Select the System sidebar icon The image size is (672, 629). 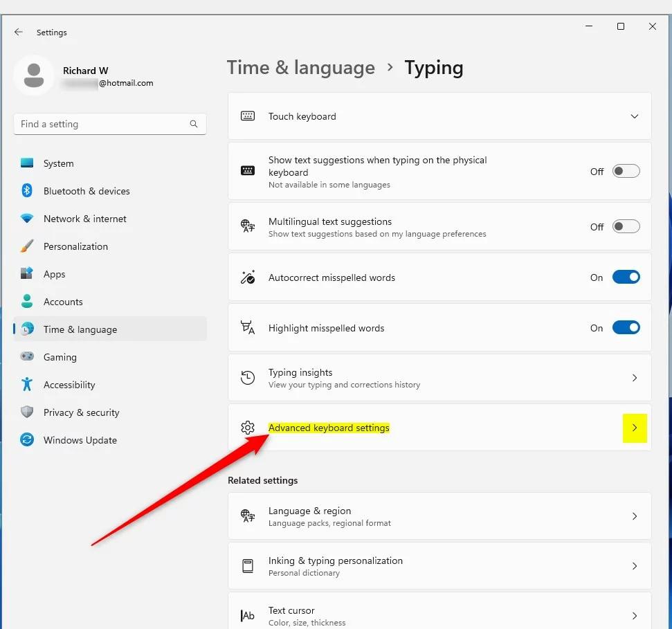(x=26, y=163)
